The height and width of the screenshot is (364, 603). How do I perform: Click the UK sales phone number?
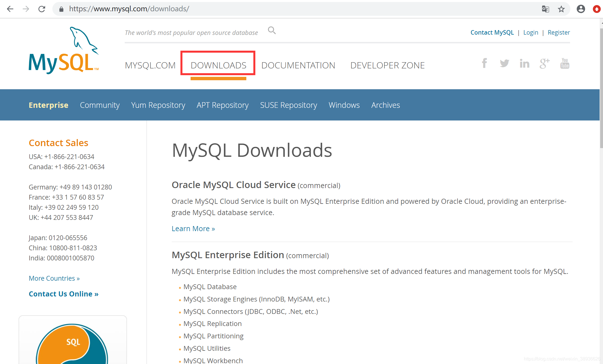click(67, 217)
